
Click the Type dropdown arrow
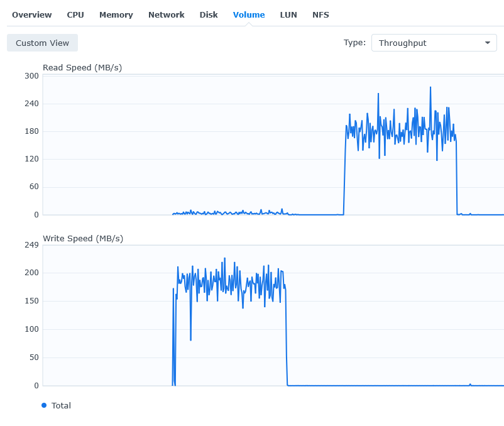(x=488, y=43)
